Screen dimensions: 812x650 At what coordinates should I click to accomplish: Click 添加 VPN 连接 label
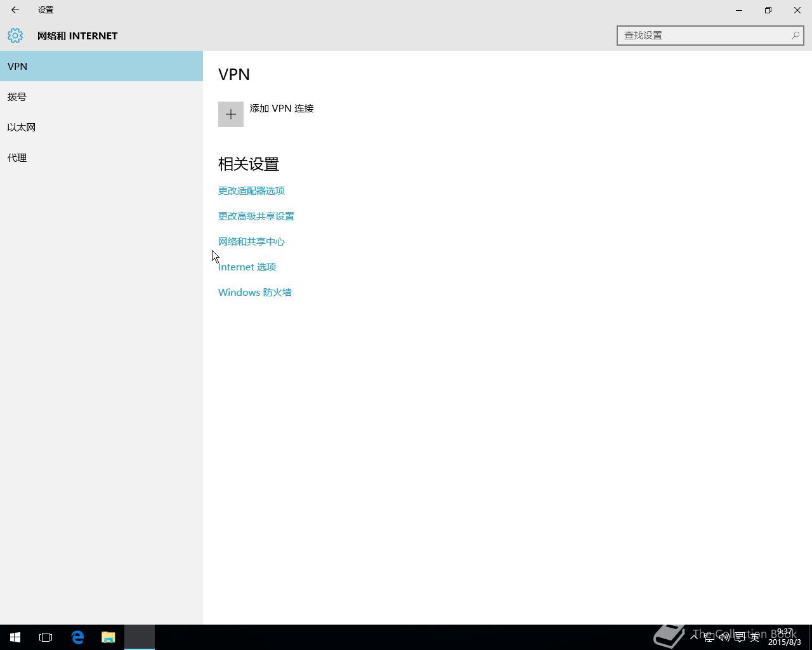click(282, 109)
